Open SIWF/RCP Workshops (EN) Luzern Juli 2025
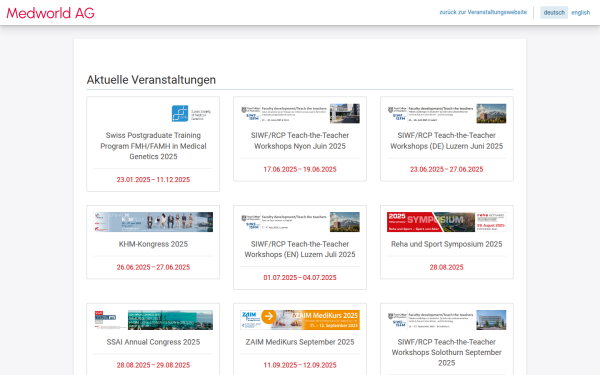The image size is (600, 375). point(300,249)
